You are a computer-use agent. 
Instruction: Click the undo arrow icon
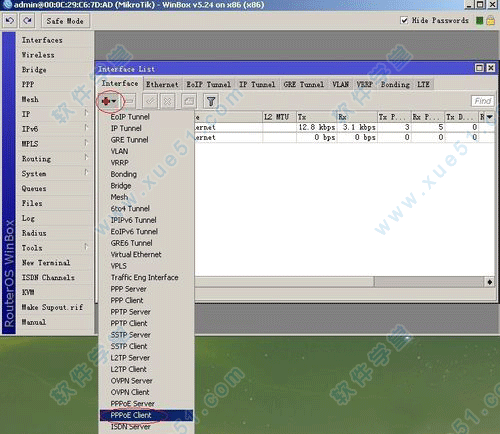click(x=10, y=21)
